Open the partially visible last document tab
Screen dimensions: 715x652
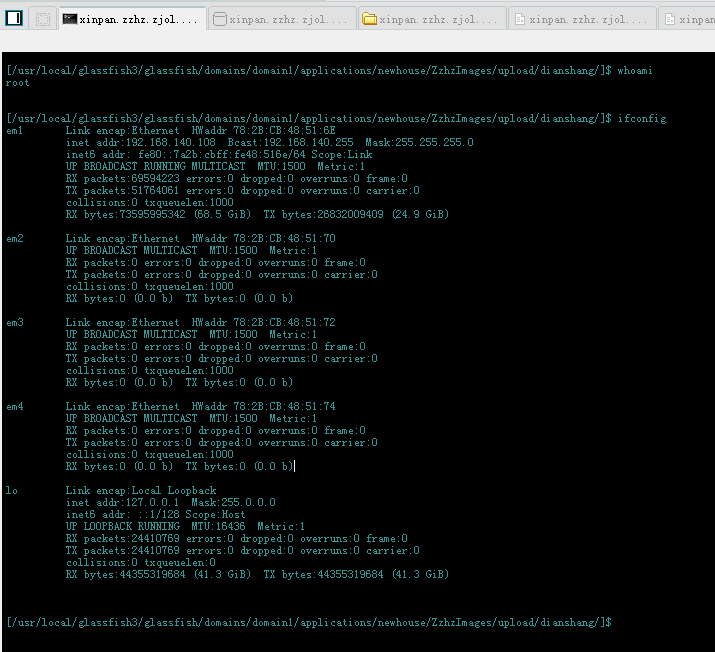coord(688,19)
